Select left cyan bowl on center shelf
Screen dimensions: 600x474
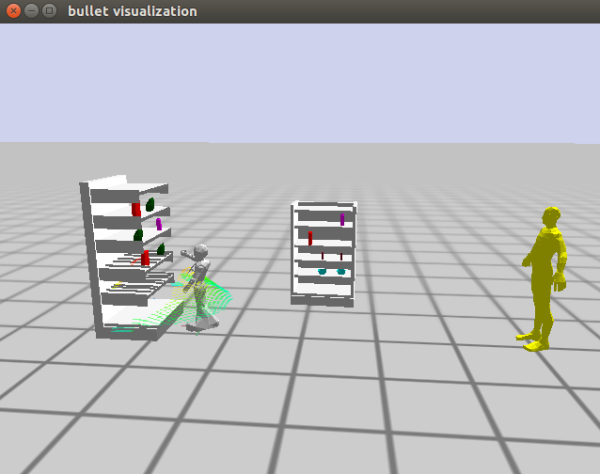(x=322, y=272)
